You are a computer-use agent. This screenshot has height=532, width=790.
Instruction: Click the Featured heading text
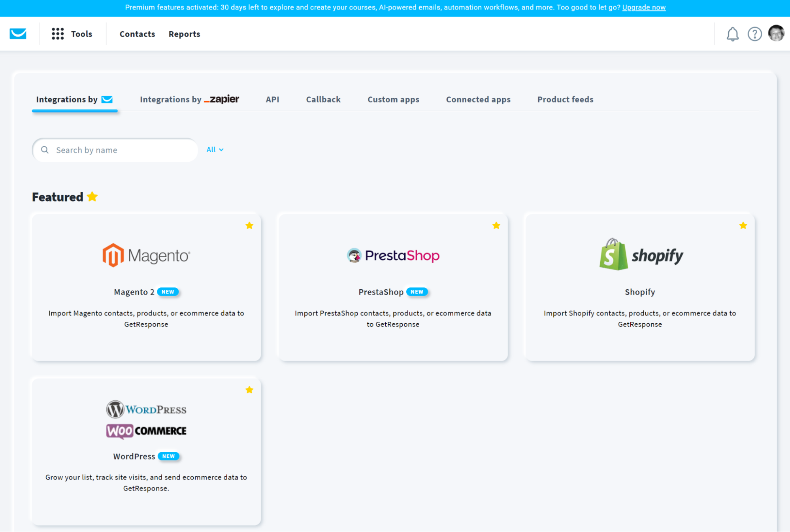click(58, 197)
